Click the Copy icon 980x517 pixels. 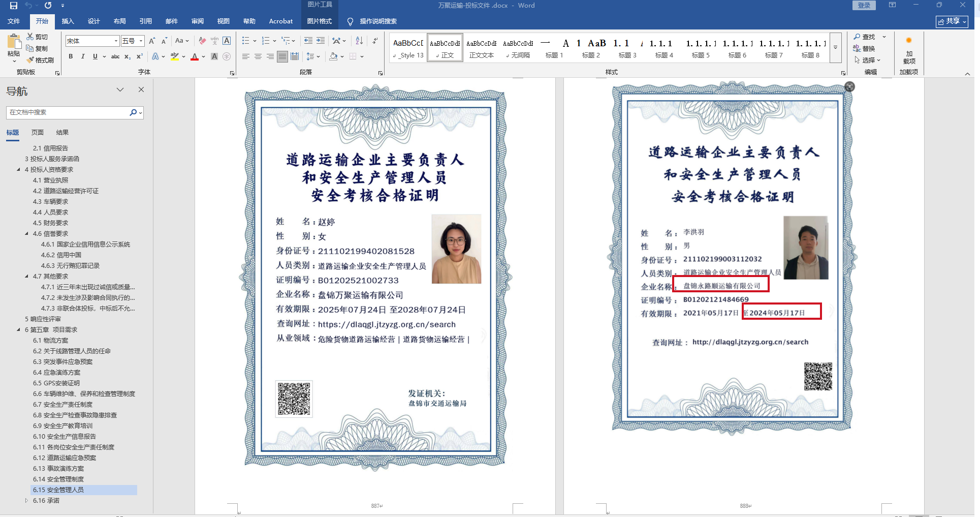(30, 48)
